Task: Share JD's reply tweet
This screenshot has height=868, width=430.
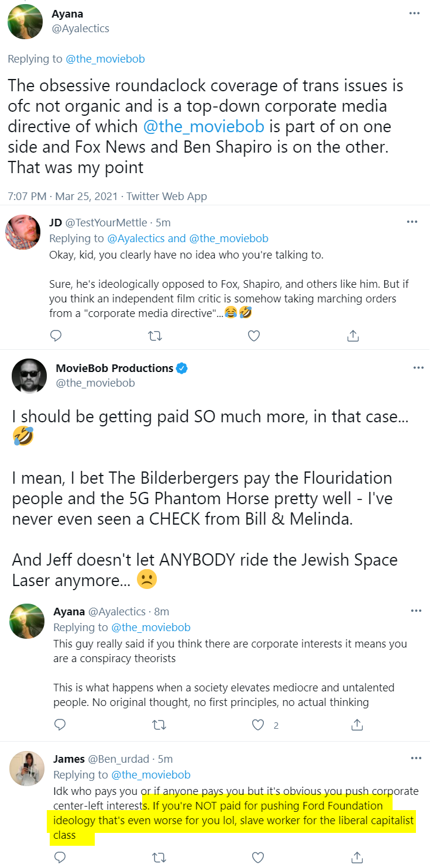Action: pos(353,336)
